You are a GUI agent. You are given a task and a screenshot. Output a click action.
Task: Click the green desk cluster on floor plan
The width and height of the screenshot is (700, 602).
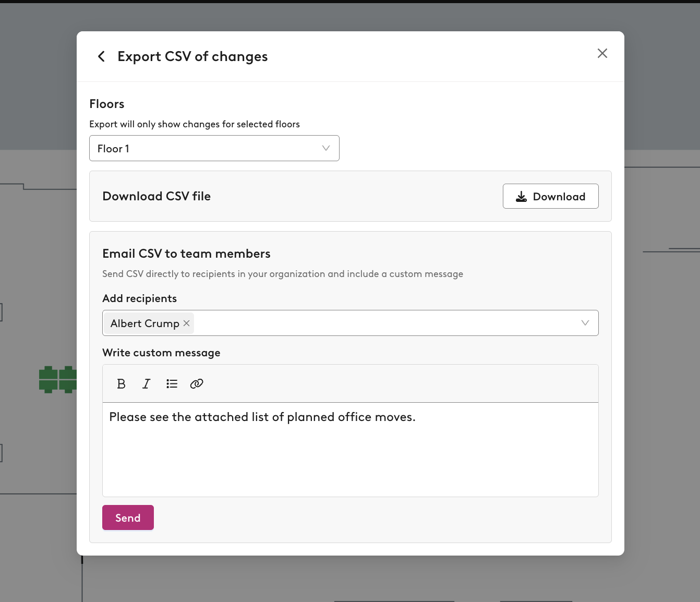[x=58, y=379]
